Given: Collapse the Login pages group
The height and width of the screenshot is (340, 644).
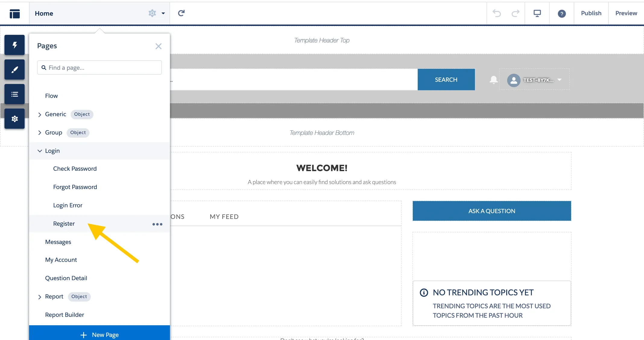Looking at the screenshot, I should point(39,151).
